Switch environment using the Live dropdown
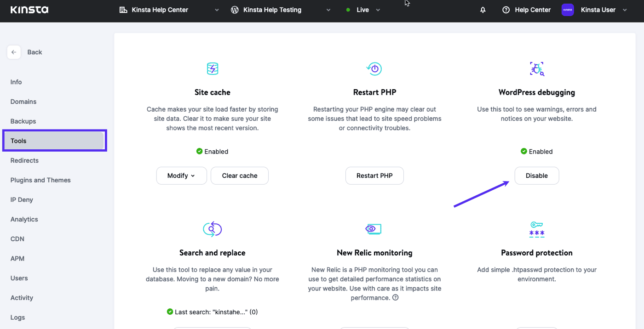 coord(363,10)
